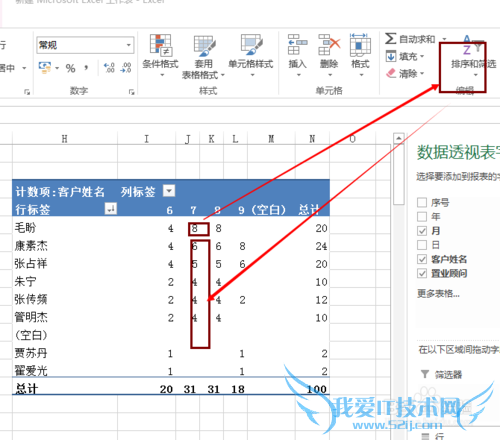
Task: Apply comma style number format
Action: pos(86,68)
